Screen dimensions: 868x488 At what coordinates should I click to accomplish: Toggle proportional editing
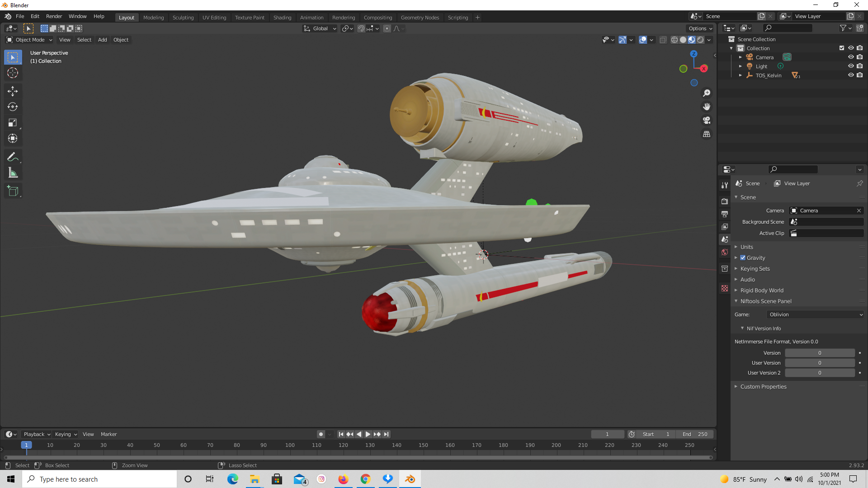[x=387, y=28]
